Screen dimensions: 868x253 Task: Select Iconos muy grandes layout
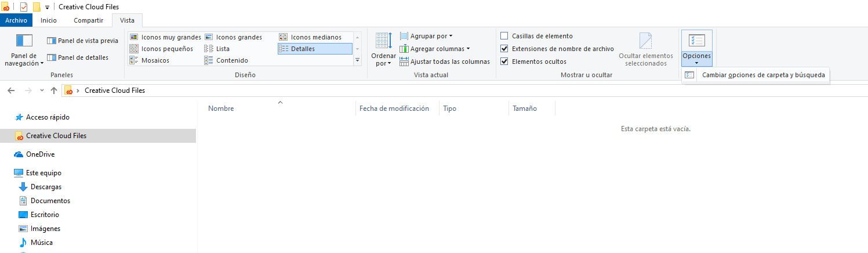(x=165, y=37)
